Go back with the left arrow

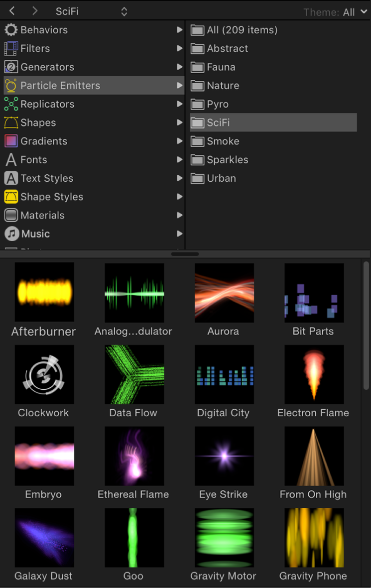pyautogui.click(x=12, y=11)
